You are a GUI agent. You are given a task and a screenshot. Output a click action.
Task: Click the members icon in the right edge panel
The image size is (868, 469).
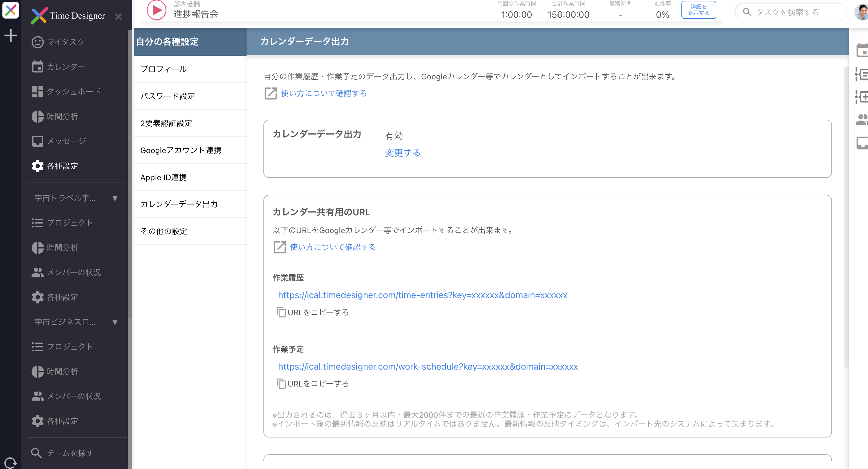click(862, 120)
